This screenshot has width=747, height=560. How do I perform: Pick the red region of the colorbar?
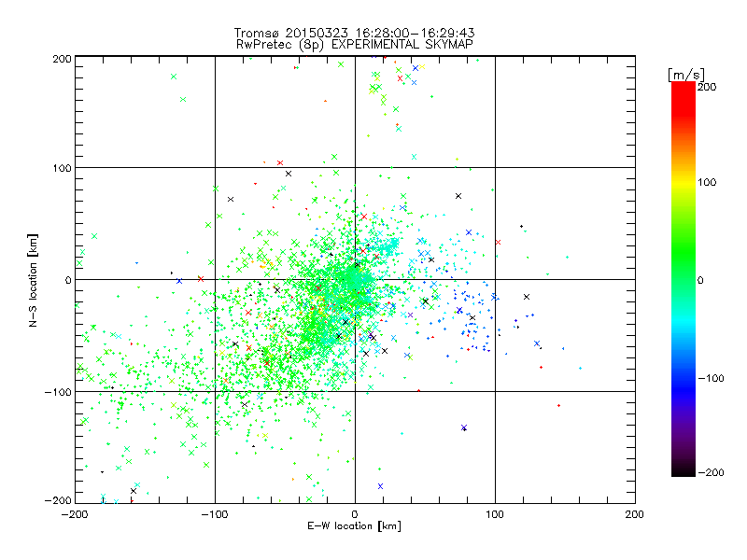point(684,98)
